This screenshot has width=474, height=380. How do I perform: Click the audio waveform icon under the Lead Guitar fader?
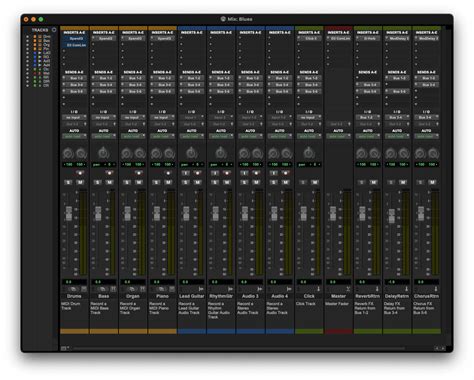tap(201, 289)
